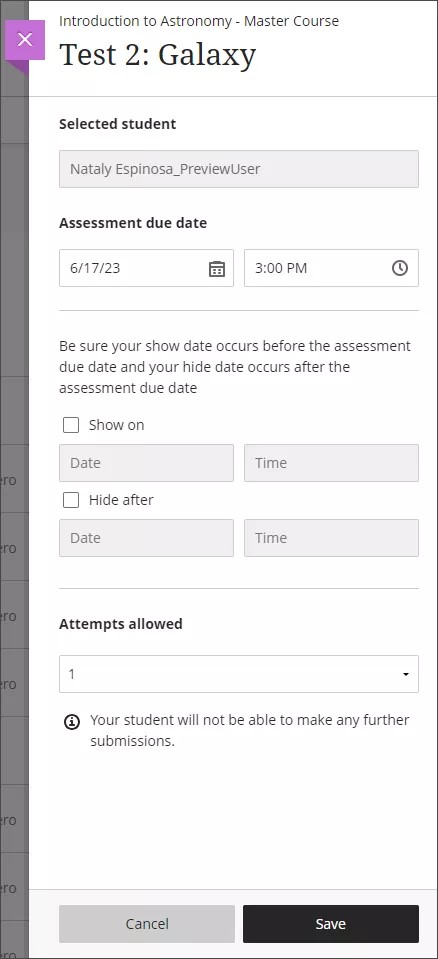Click the Selected student name field
Viewport: 438px width, 959px height.
tap(239, 169)
